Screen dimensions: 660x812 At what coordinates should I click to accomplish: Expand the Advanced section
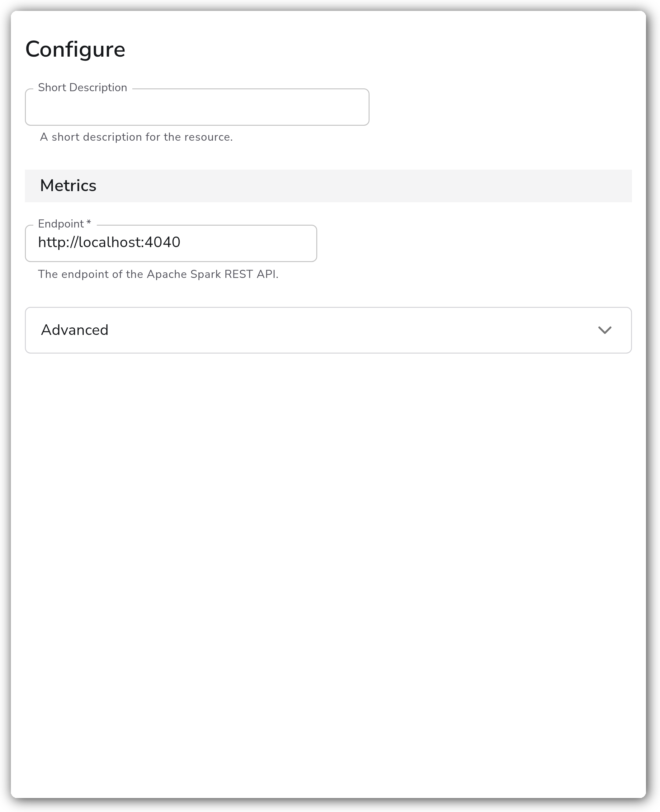[x=328, y=330]
